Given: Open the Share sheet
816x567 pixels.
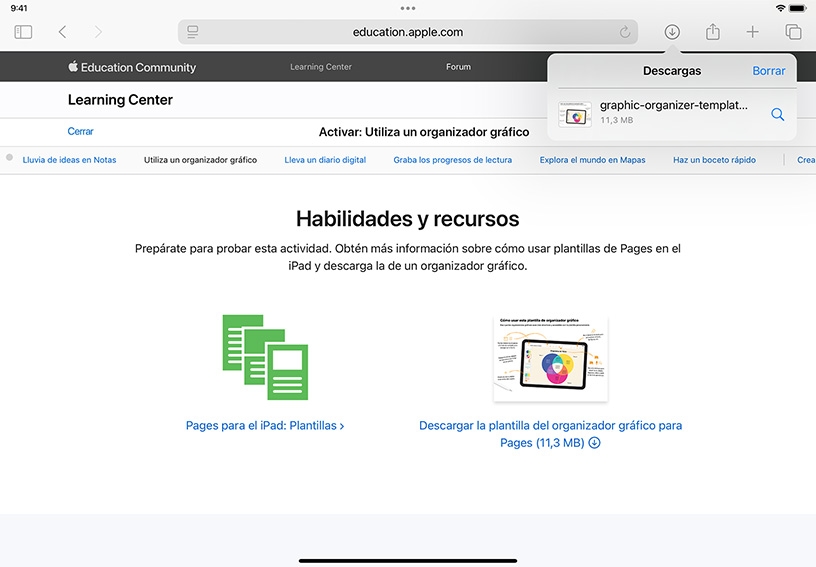Looking at the screenshot, I should coord(712,32).
